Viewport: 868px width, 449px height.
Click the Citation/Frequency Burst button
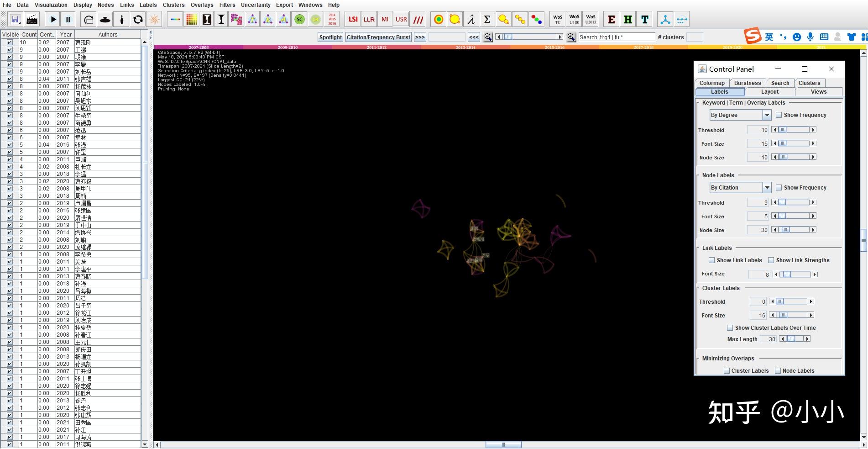click(378, 37)
